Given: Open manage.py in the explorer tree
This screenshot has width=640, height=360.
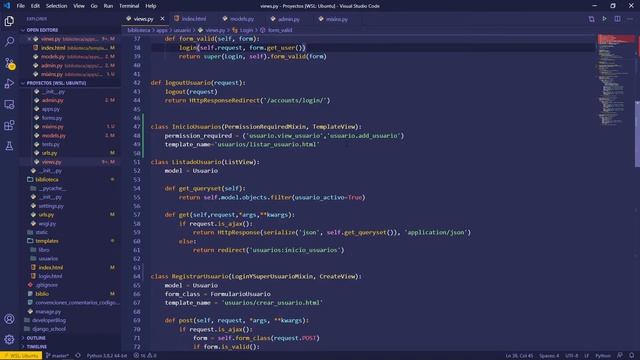Looking at the screenshot, I should pyautogui.click(x=48, y=311).
